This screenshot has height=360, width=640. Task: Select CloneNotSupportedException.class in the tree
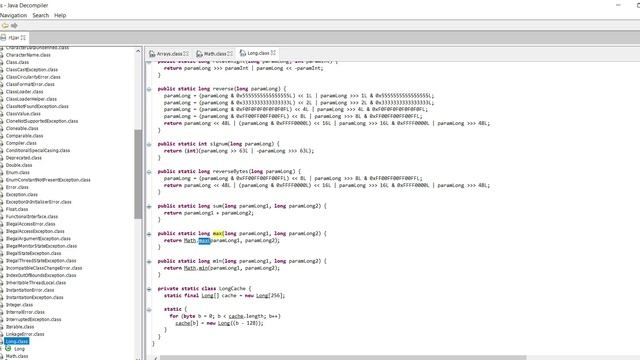[x=42, y=121]
